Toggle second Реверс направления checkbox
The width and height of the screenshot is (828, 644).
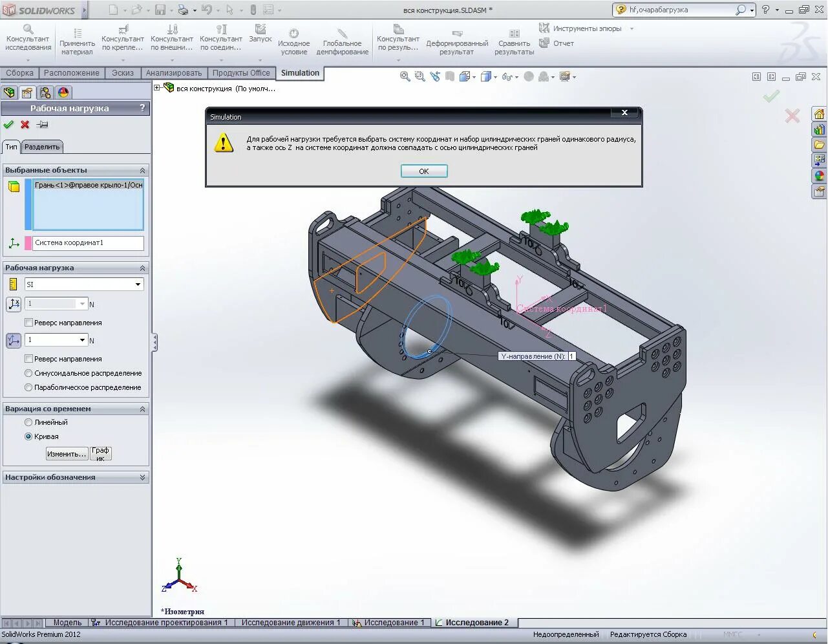[x=28, y=359]
